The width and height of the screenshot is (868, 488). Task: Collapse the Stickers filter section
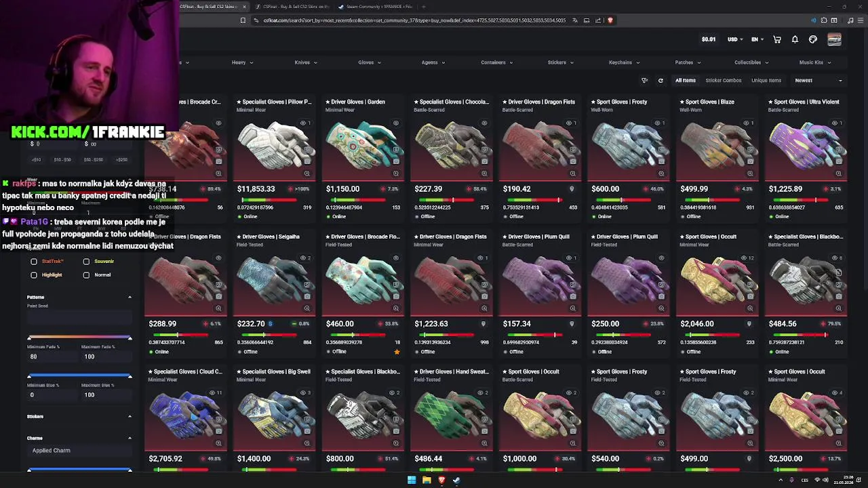point(130,417)
